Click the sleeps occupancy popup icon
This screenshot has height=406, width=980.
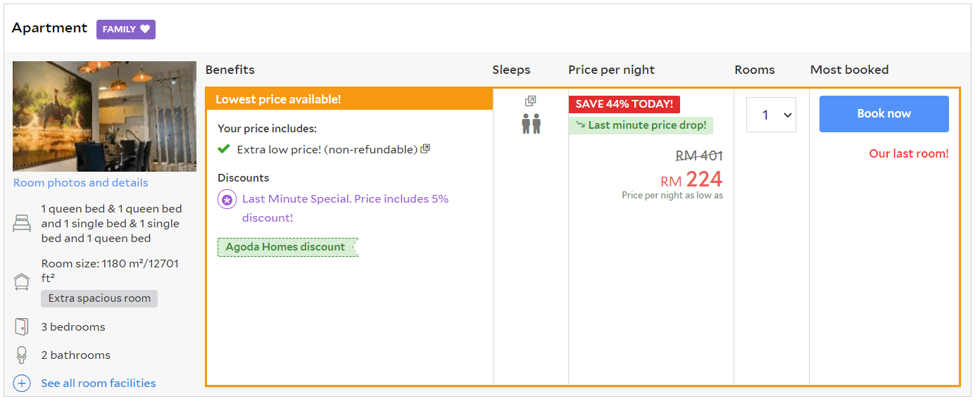pyautogui.click(x=531, y=101)
